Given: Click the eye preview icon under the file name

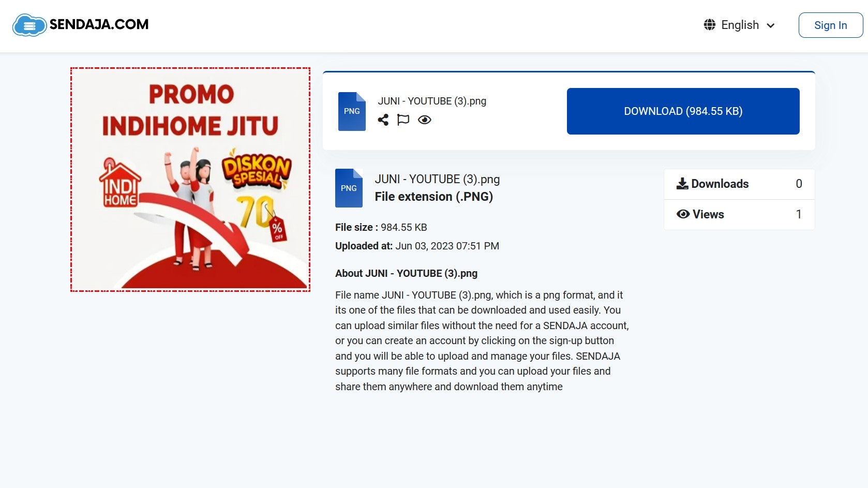Looking at the screenshot, I should [x=425, y=120].
